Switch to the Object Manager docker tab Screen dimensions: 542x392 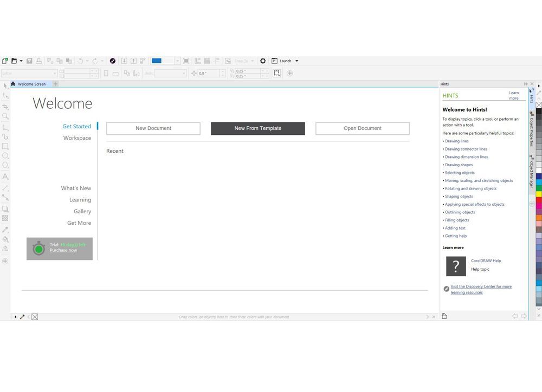(532, 171)
